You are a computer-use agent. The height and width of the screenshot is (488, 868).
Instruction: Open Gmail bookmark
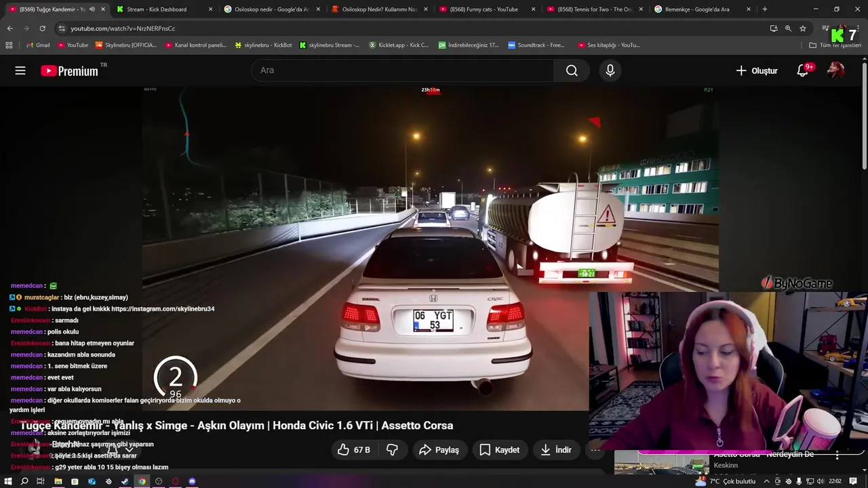tap(37, 45)
